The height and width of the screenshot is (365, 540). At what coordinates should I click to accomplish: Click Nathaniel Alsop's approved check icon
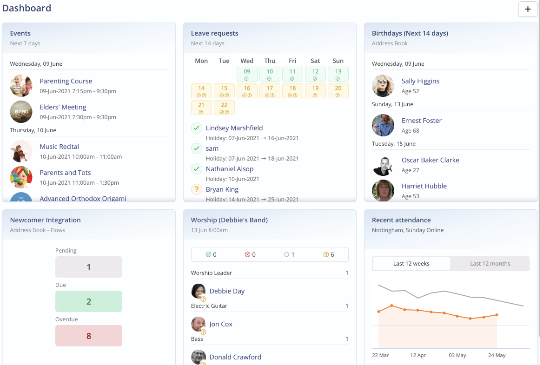pos(196,169)
